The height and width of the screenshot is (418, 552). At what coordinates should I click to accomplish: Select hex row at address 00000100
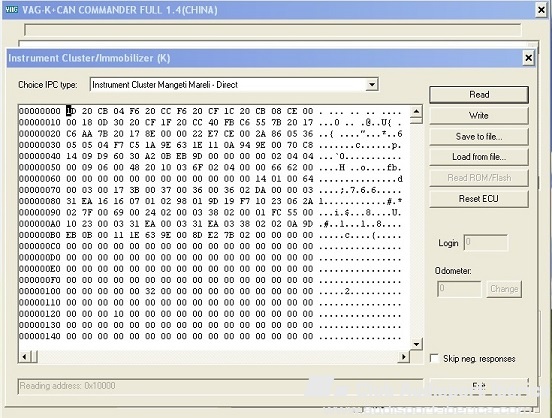(x=210, y=291)
